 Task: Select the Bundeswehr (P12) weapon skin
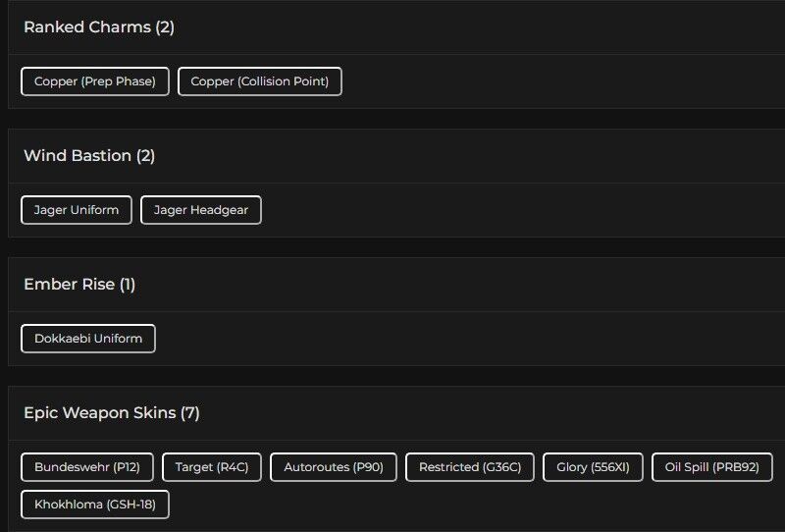pos(87,467)
